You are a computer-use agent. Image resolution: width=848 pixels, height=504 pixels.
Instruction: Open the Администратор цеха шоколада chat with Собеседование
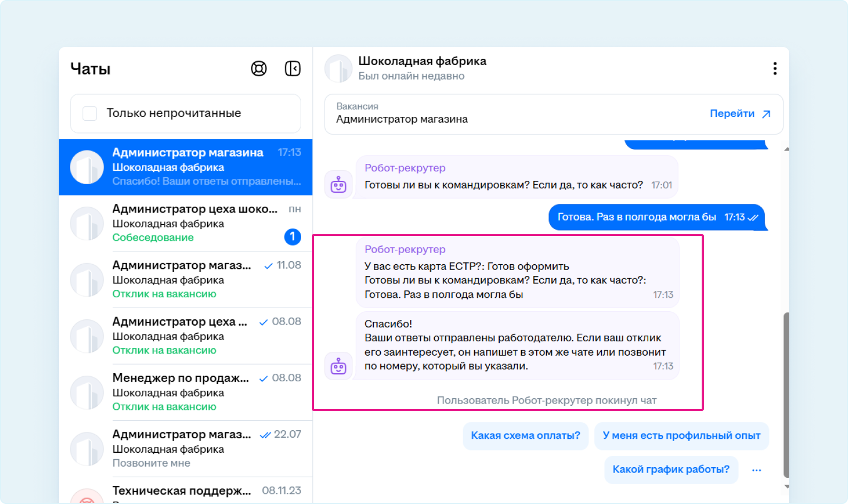(185, 223)
